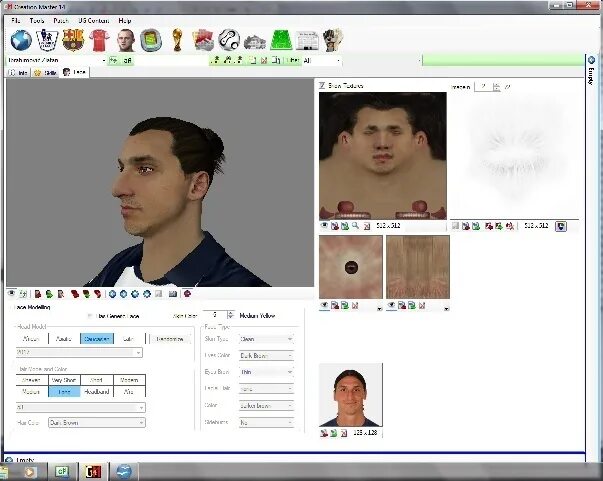
Task: Open the Barcelona crest teams editor icon
Action: [73, 40]
